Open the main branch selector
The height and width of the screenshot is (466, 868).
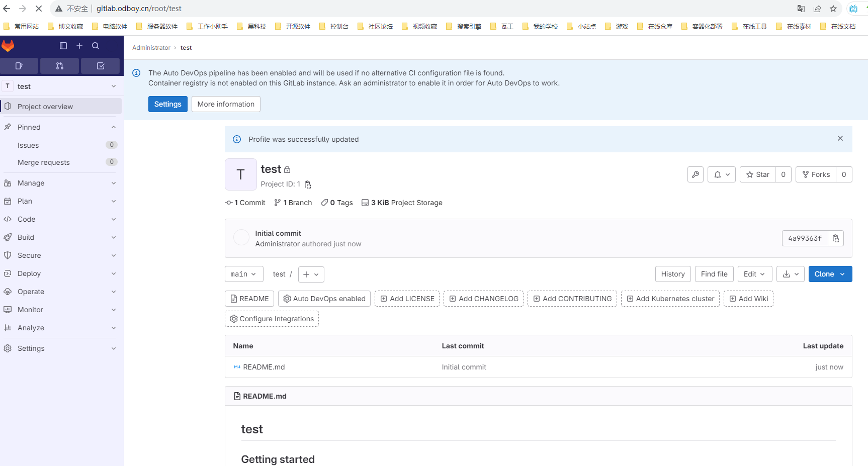(243, 274)
